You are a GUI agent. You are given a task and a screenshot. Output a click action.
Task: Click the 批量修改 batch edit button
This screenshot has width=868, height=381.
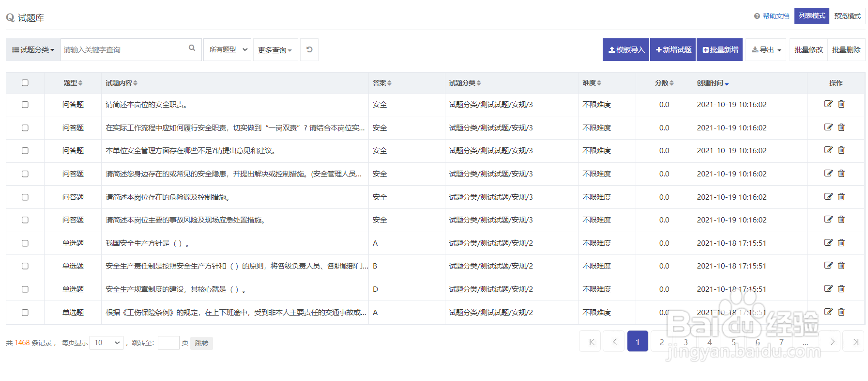pos(808,49)
